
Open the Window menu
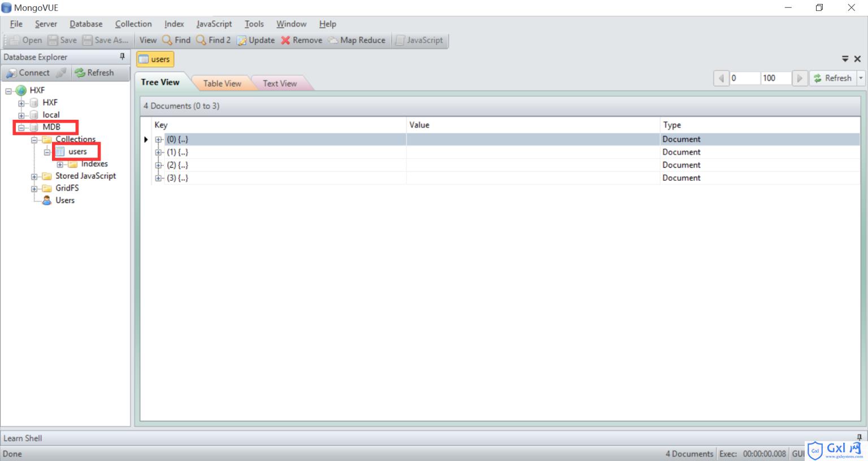point(291,24)
